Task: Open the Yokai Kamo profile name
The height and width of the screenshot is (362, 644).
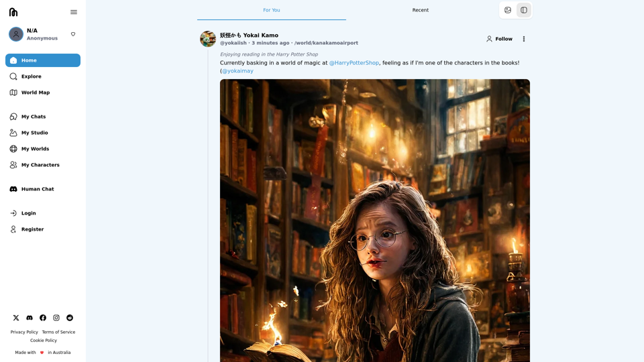Action: point(249,36)
